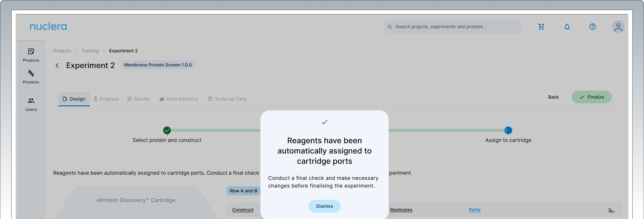Select the Row A and B tab
The height and width of the screenshot is (219, 644).
(243, 191)
